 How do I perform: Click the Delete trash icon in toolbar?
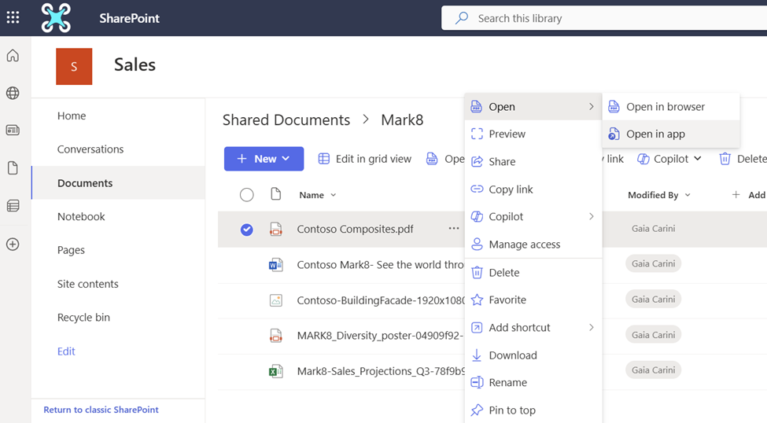coord(725,158)
